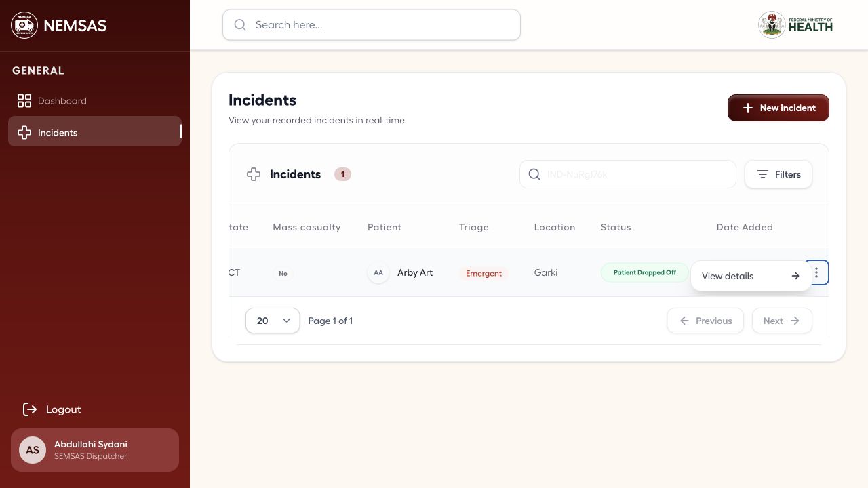Click the Dashboard grid icon
The width and height of the screenshot is (868, 488).
pos(24,101)
